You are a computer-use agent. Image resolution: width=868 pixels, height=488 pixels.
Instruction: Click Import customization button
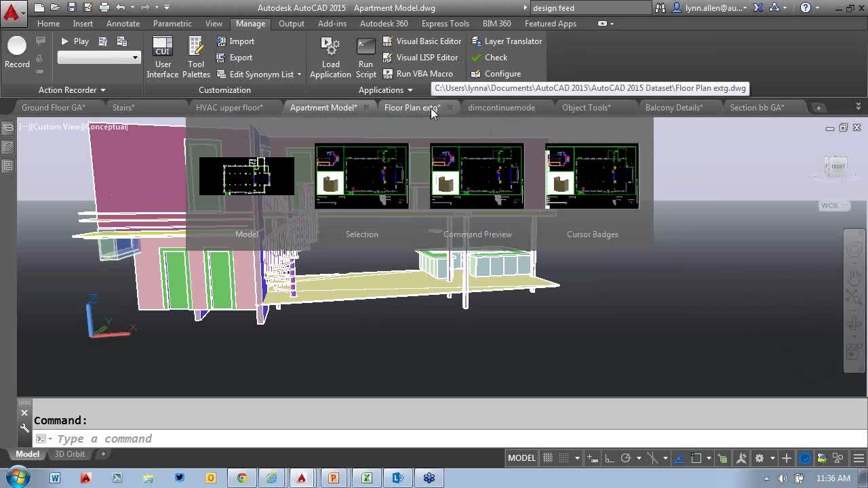235,41
